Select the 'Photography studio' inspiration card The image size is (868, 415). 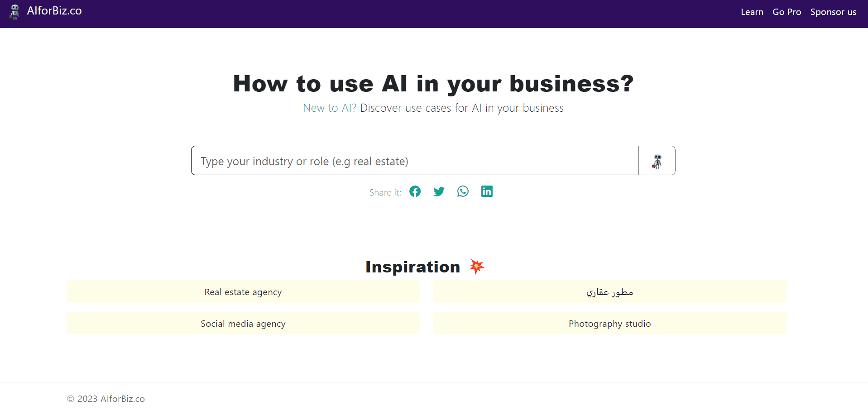point(609,323)
